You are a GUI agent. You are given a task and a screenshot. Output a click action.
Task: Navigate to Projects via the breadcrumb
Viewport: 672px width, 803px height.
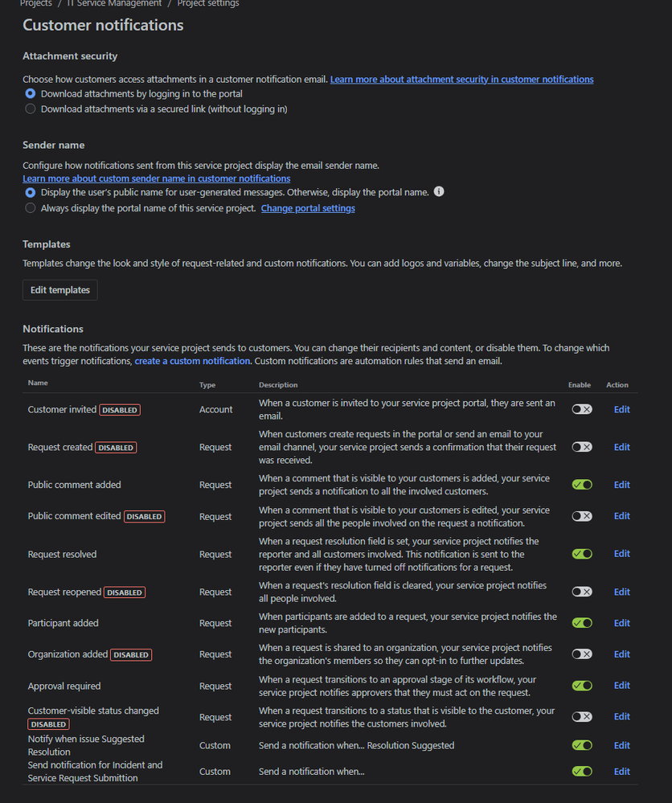point(35,4)
